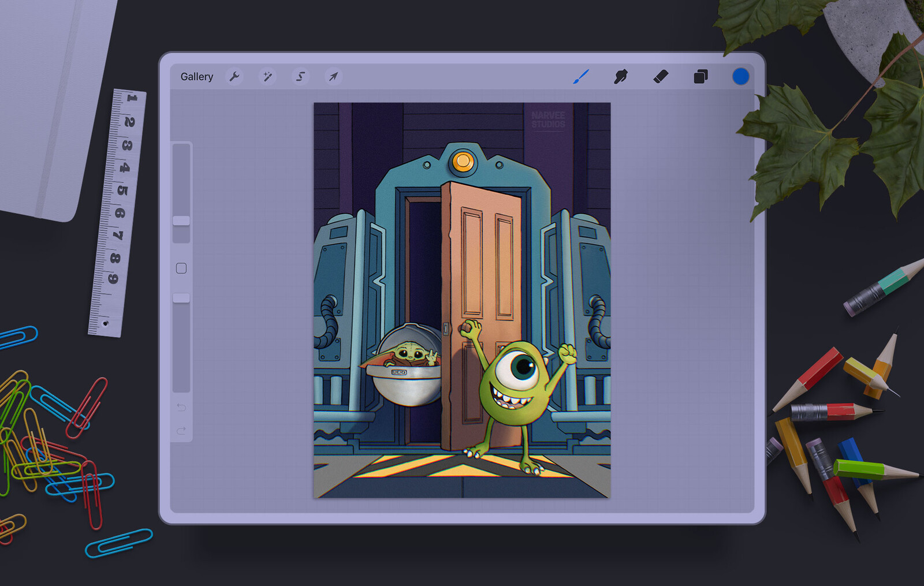Select the Paint brush tool
Screen dimensions: 924x586
581,77
